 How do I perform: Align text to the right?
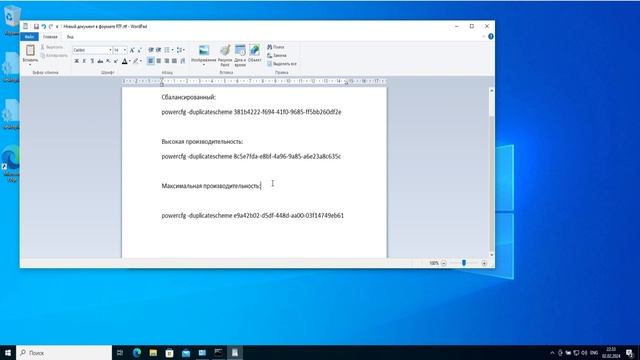[x=167, y=61]
